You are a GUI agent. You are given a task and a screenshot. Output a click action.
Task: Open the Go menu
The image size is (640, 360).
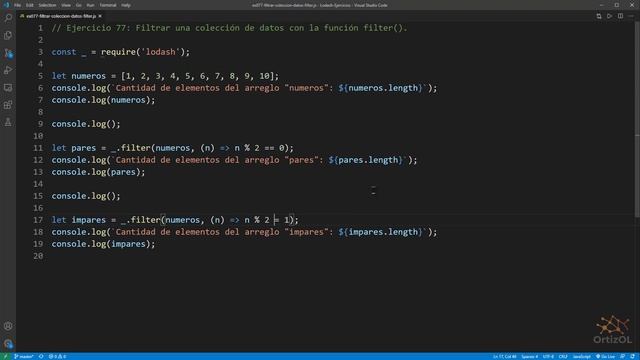click(79, 5)
